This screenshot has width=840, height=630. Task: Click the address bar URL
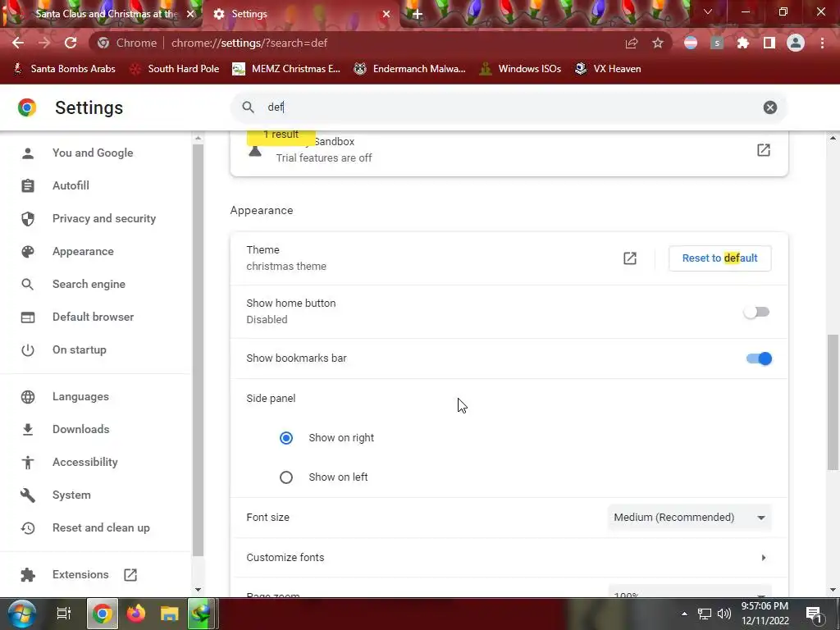(x=249, y=43)
